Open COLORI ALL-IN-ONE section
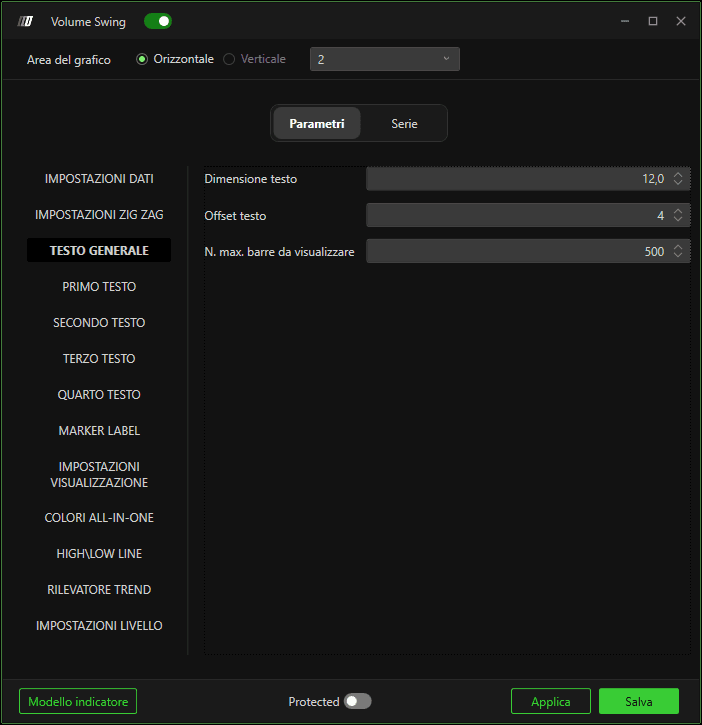The height and width of the screenshot is (725, 702). click(x=99, y=518)
